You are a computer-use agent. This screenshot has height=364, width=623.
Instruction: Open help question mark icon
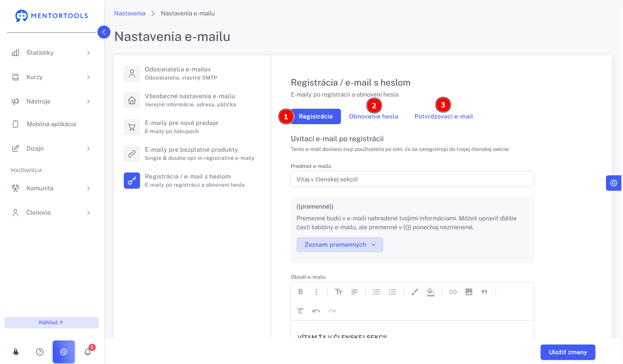tap(40, 352)
